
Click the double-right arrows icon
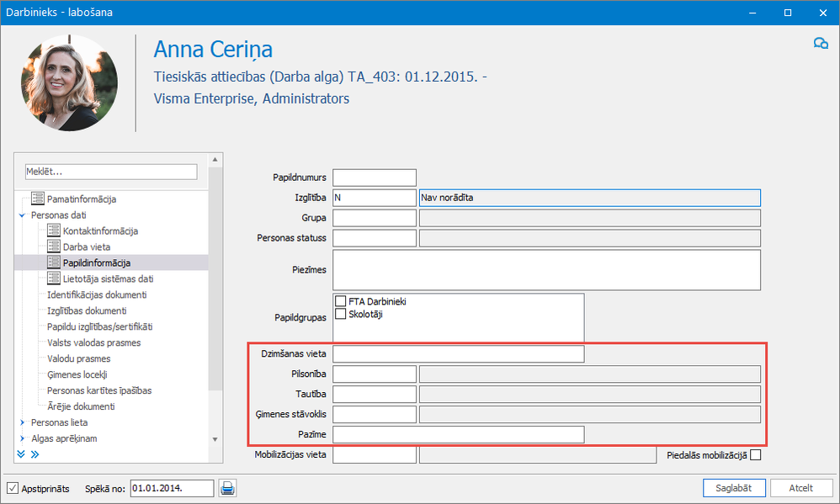click(35, 454)
